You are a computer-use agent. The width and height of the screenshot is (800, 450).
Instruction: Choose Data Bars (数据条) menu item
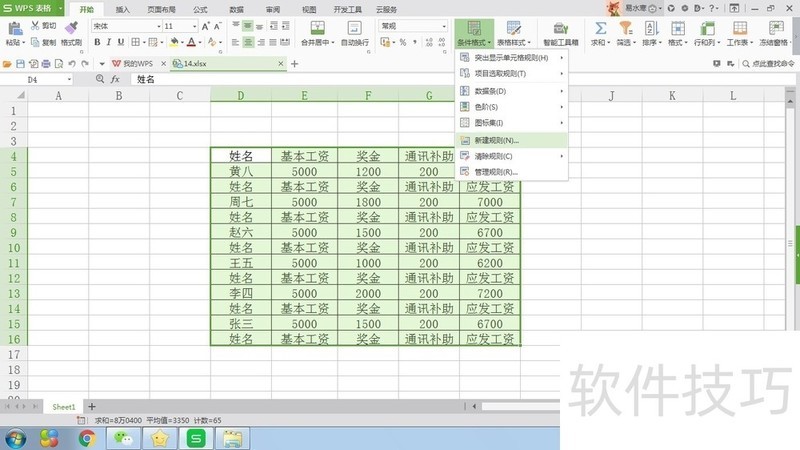512,91
